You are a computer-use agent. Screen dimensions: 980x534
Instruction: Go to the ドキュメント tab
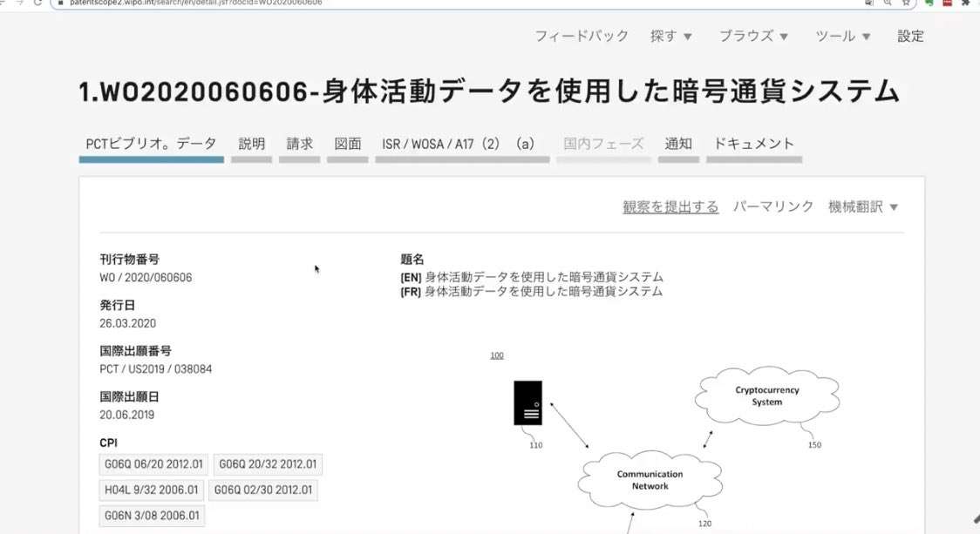(x=754, y=145)
